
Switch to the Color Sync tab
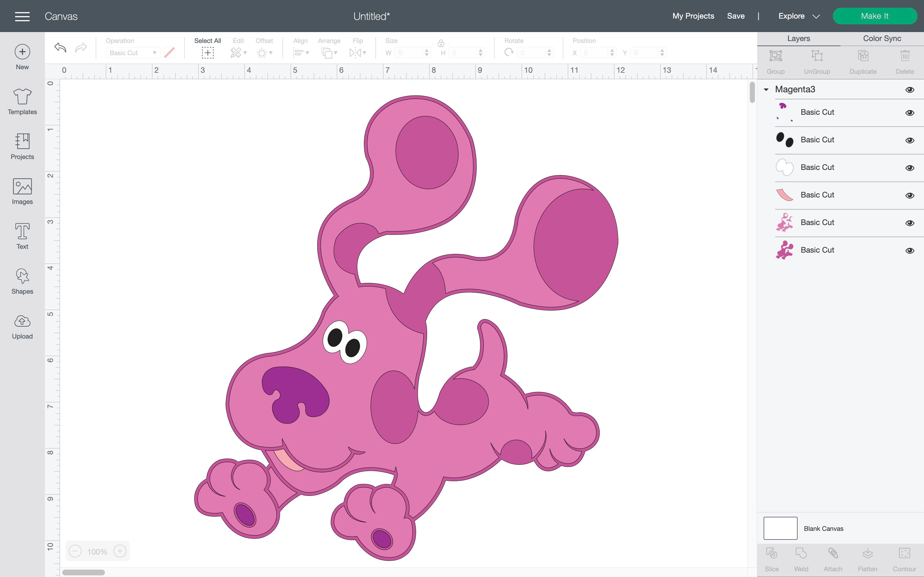pyautogui.click(x=881, y=38)
